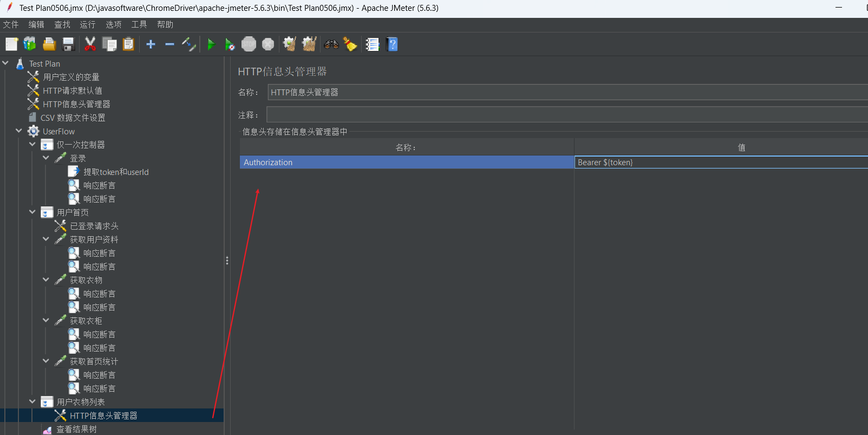This screenshot has height=435, width=868.
Task: Click the 值 column header in table
Action: 721,147
